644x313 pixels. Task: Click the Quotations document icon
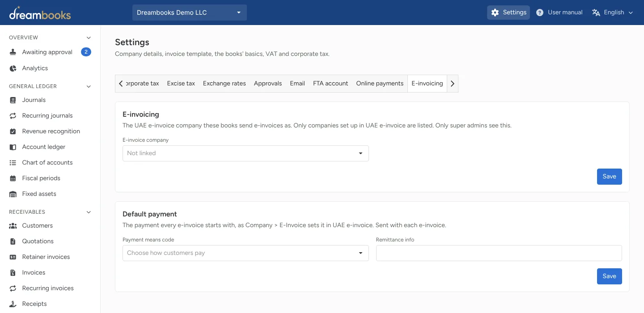coord(13,241)
